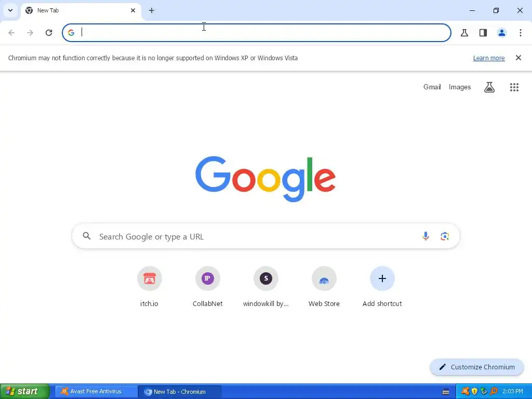The image size is (532, 399).
Task: Go forward to next page
Action: (x=30, y=33)
